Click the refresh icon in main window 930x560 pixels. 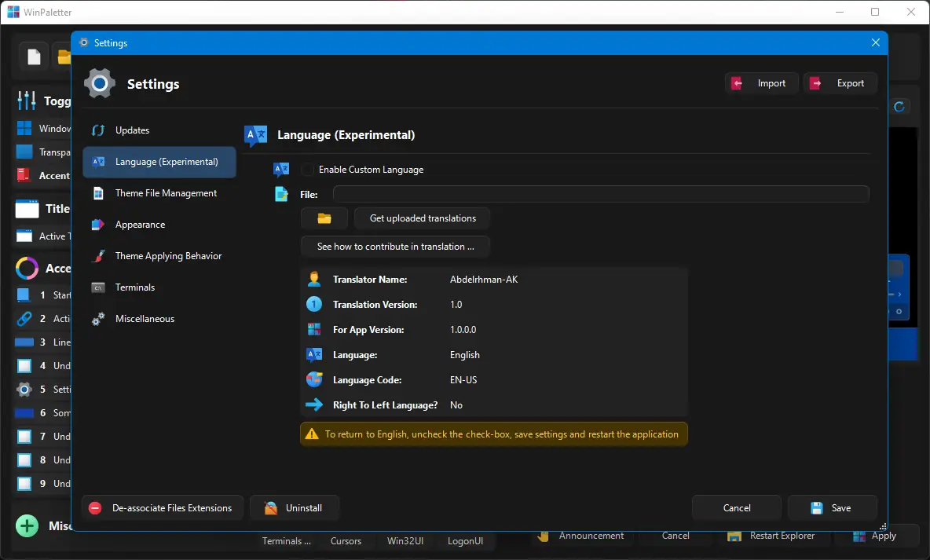click(899, 107)
